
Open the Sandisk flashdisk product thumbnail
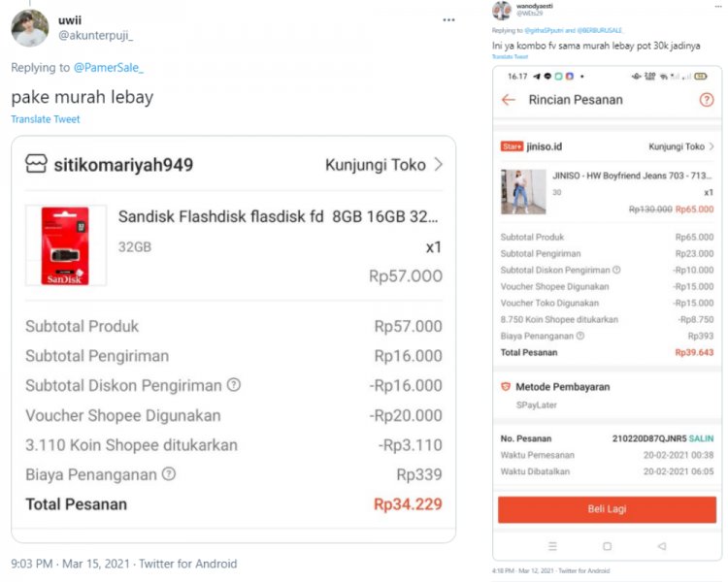point(65,244)
